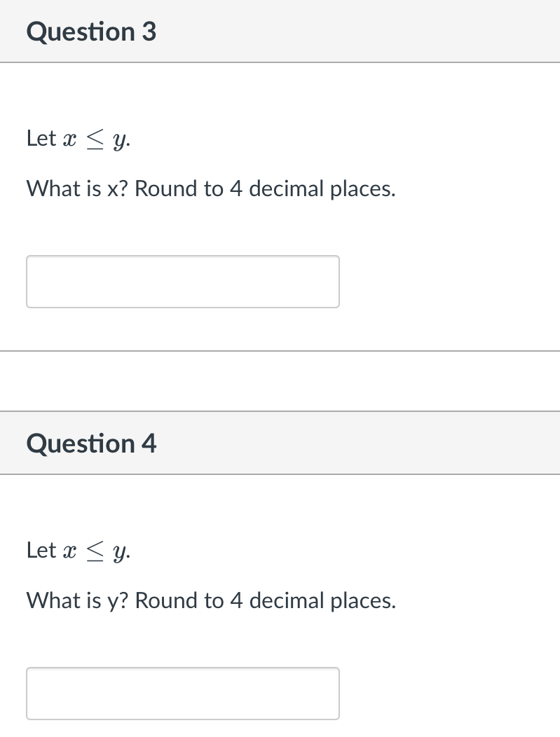This screenshot has height=737, width=560.
Task: Select the Question 4 heading
Action: [90, 443]
